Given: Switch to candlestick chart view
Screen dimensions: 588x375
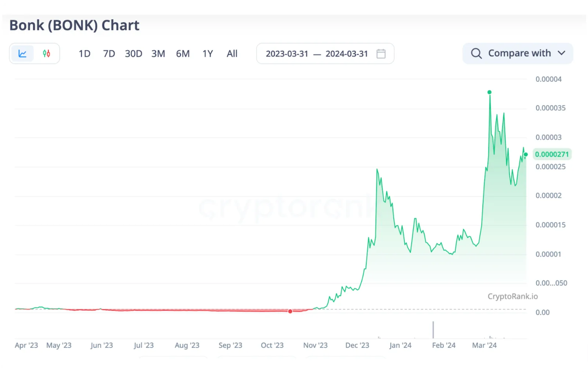Looking at the screenshot, I should (46, 54).
